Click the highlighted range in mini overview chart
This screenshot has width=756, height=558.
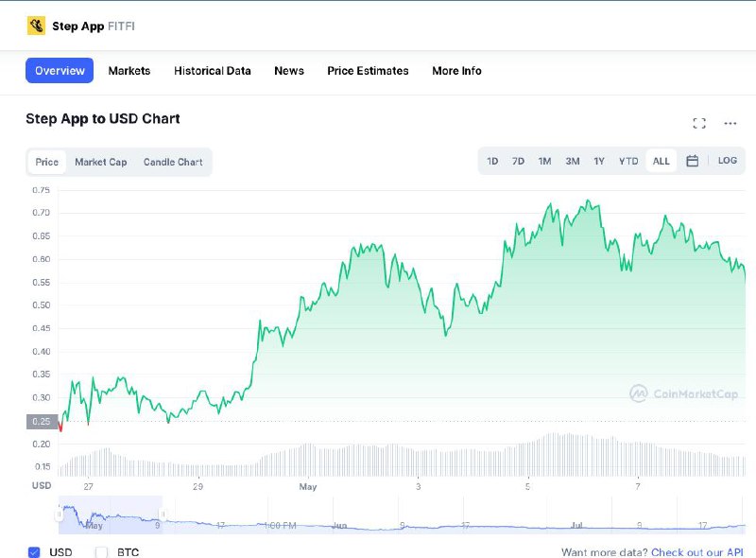pyautogui.click(x=111, y=514)
